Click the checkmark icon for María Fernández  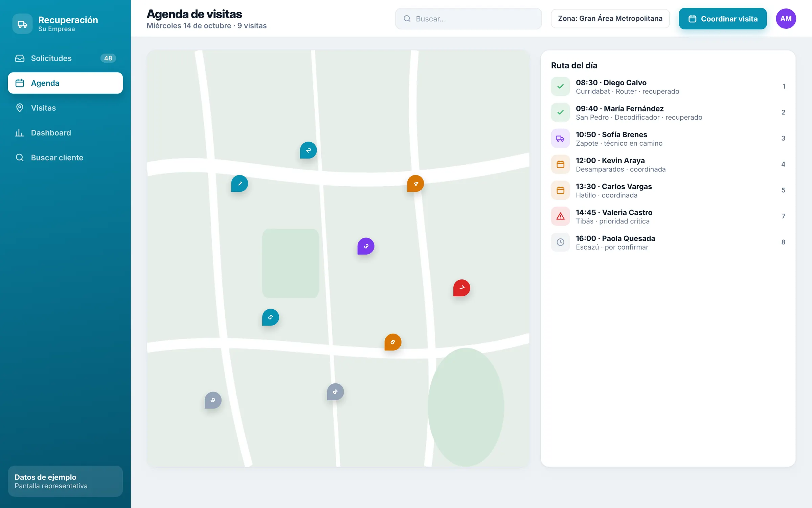[560, 112]
